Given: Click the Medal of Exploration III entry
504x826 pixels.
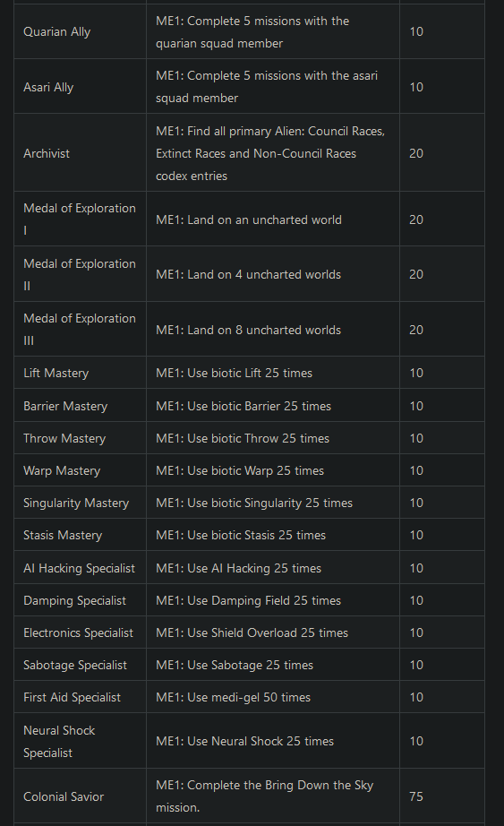Looking at the screenshot, I should (x=80, y=330).
